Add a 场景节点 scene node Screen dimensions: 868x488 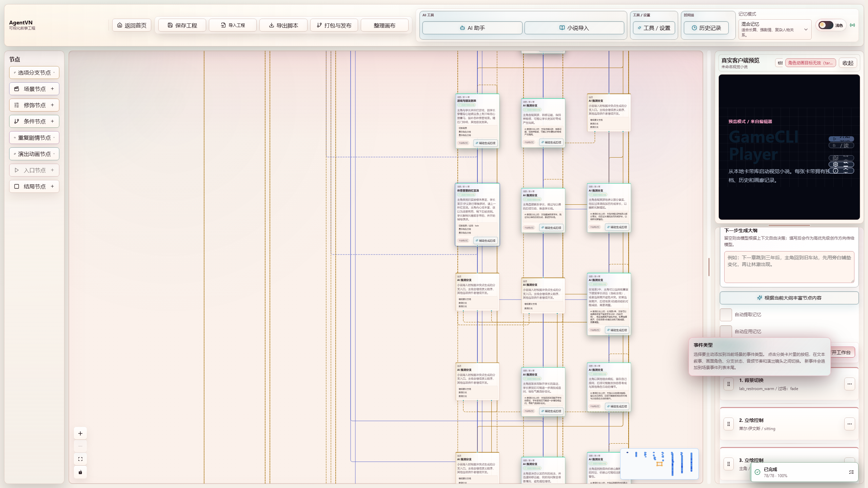coord(34,89)
